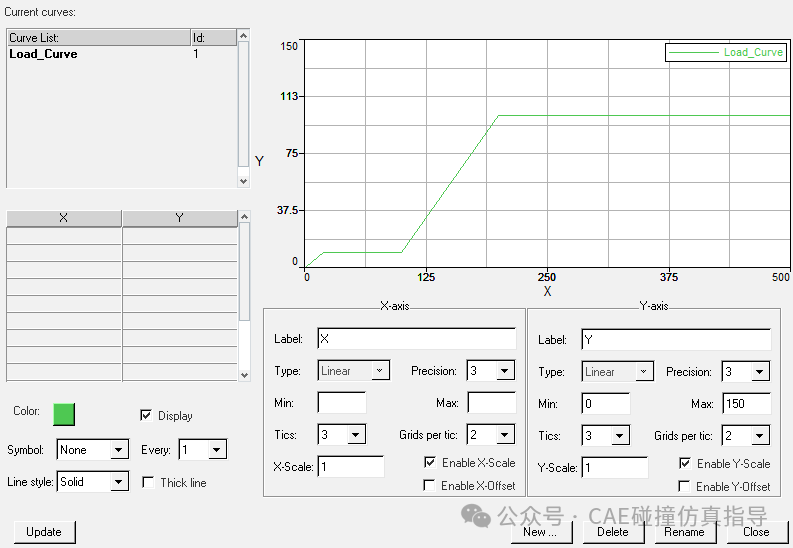Open the Symbol dropdown set to None
The image size is (793, 548).
93,450
